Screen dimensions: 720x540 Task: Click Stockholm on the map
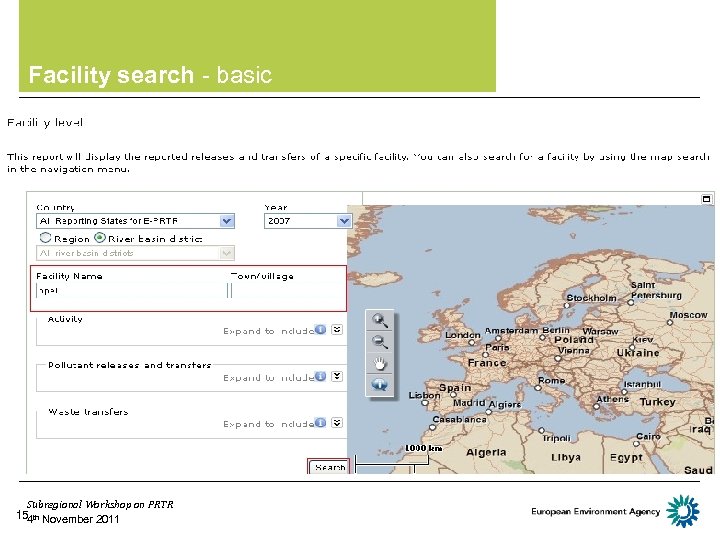591,298
